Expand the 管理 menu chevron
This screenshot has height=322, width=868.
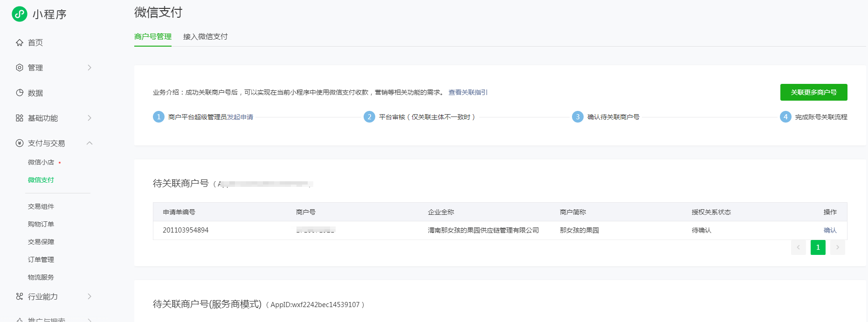coord(90,68)
